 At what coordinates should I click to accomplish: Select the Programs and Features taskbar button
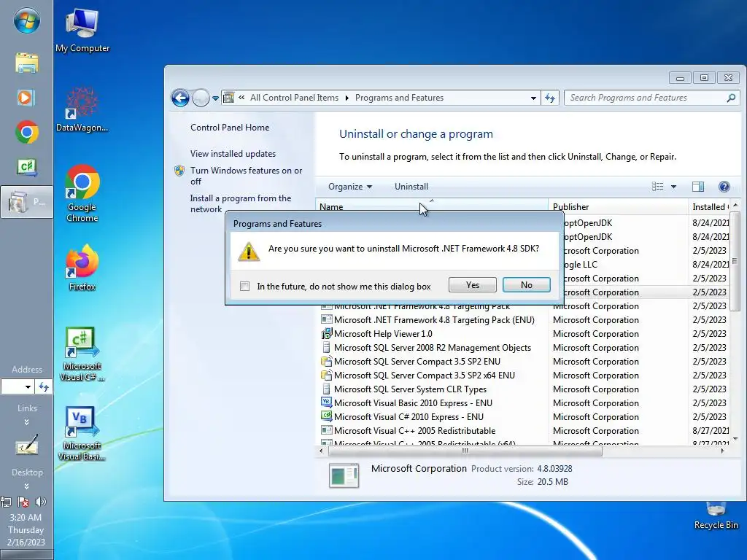coord(27,202)
